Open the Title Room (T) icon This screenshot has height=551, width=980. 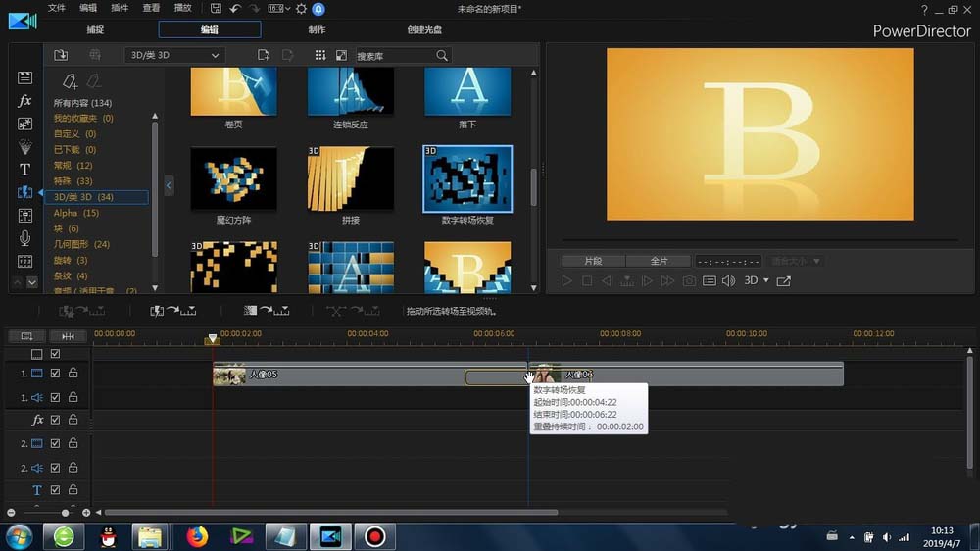pyautogui.click(x=25, y=170)
